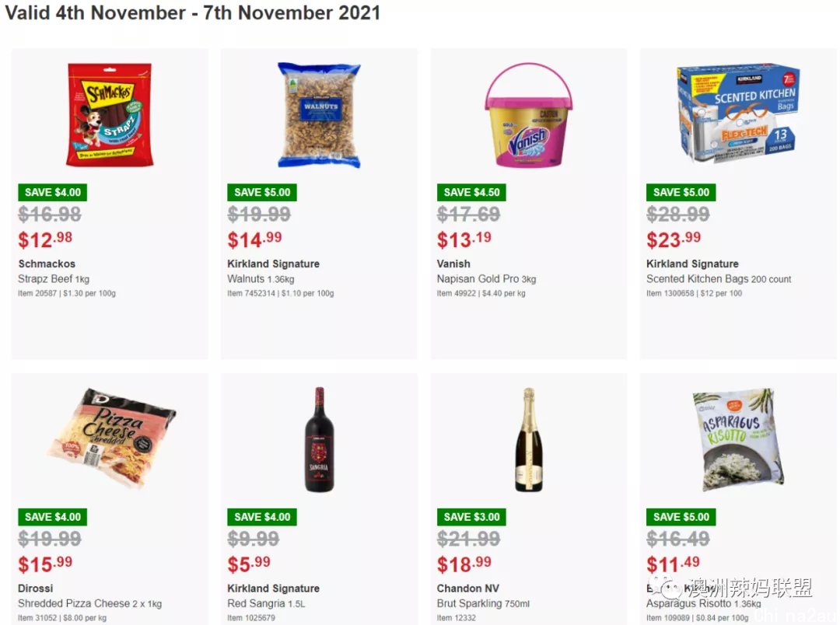Image resolution: width=840 pixels, height=625 pixels.
Task: Open the Vanish Napisan Gold Pro link
Action: [486, 278]
